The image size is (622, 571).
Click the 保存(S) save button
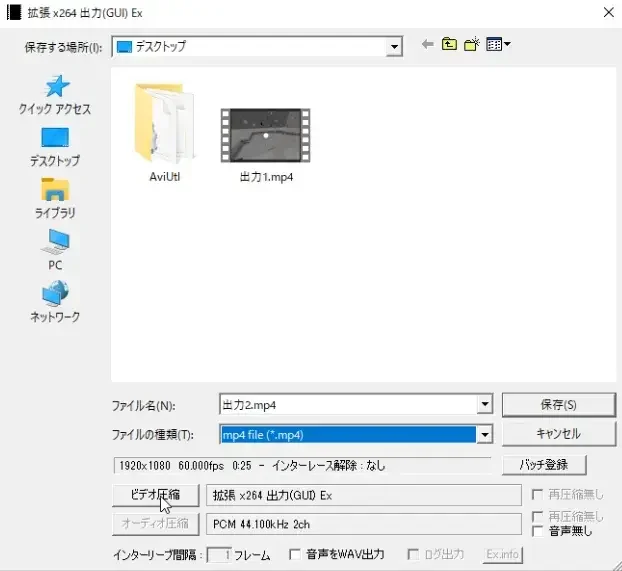(x=559, y=405)
